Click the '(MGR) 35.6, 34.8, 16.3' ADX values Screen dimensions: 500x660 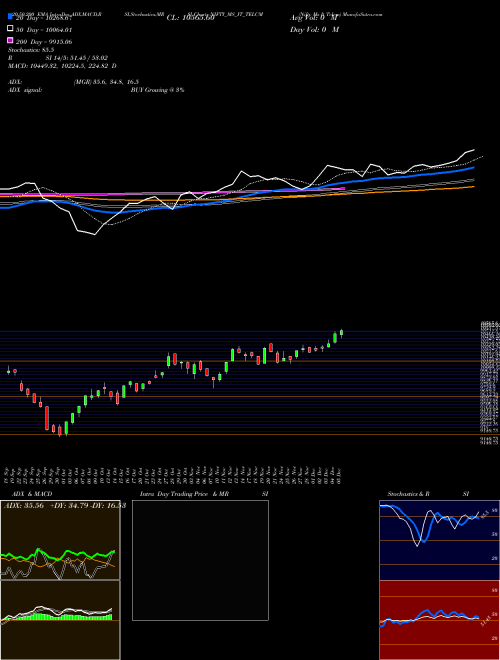click(106, 82)
